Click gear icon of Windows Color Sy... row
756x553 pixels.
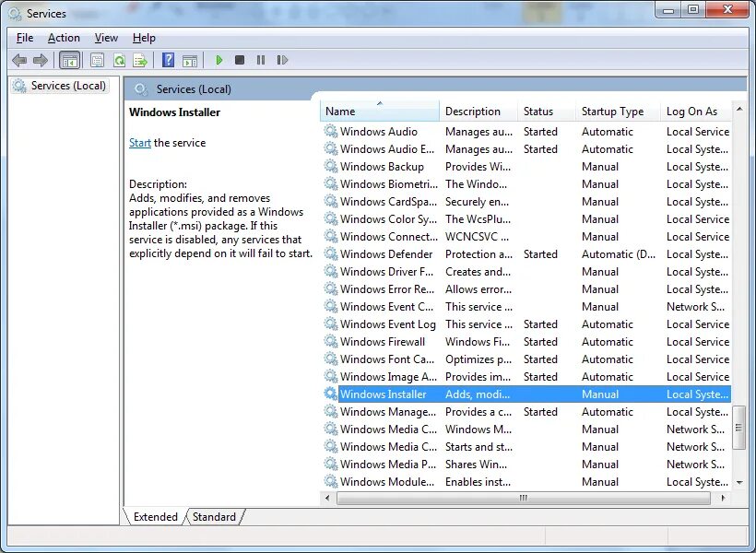331,218
